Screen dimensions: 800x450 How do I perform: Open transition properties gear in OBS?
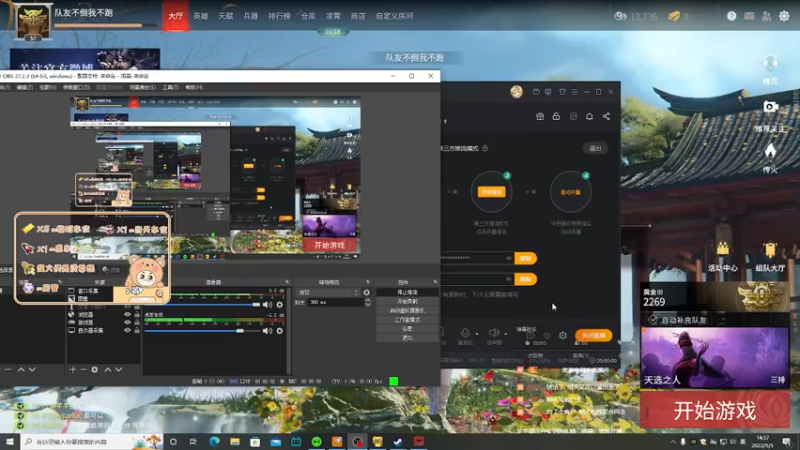[366, 292]
